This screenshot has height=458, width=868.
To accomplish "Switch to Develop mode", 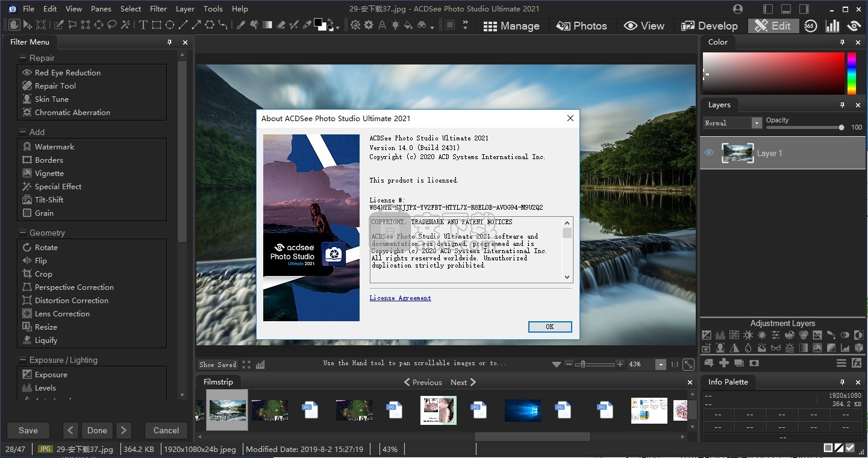I will pyautogui.click(x=709, y=26).
